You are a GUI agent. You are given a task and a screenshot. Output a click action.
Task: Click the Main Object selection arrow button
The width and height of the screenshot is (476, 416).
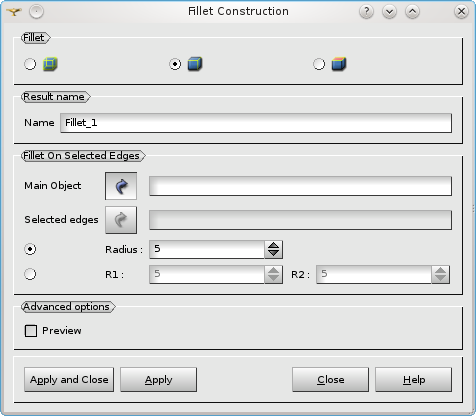(x=121, y=186)
